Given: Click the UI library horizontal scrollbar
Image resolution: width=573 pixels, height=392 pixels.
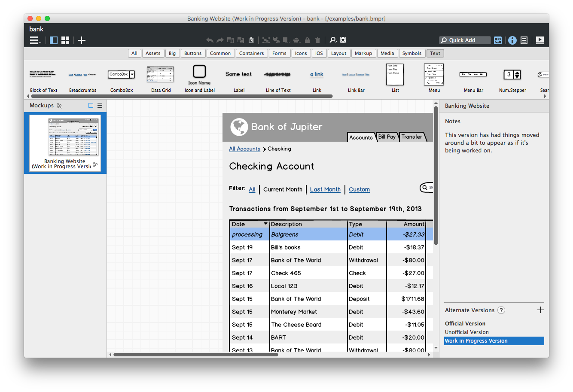Looking at the screenshot, I should (x=181, y=96).
